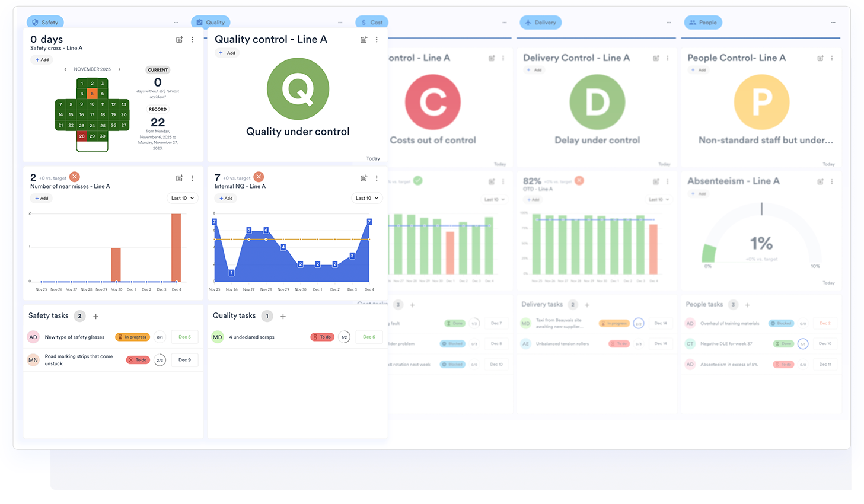Open Last 10 dropdown on near misses chart
Screen dimensions: 864x504
(x=182, y=198)
